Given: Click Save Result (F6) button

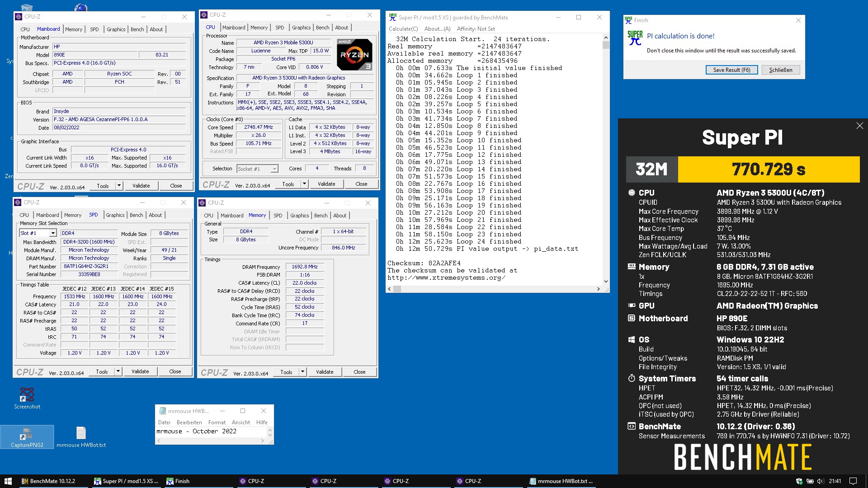Looking at the screenshot, I should coord(731,70).
